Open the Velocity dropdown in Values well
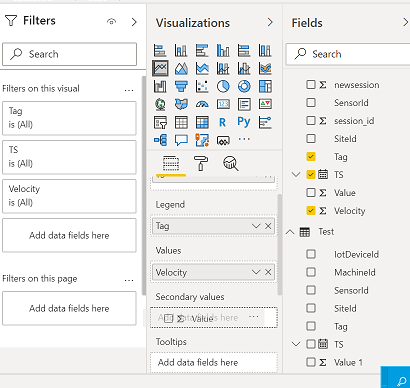410x388 pixels. [x=256, y=272]
